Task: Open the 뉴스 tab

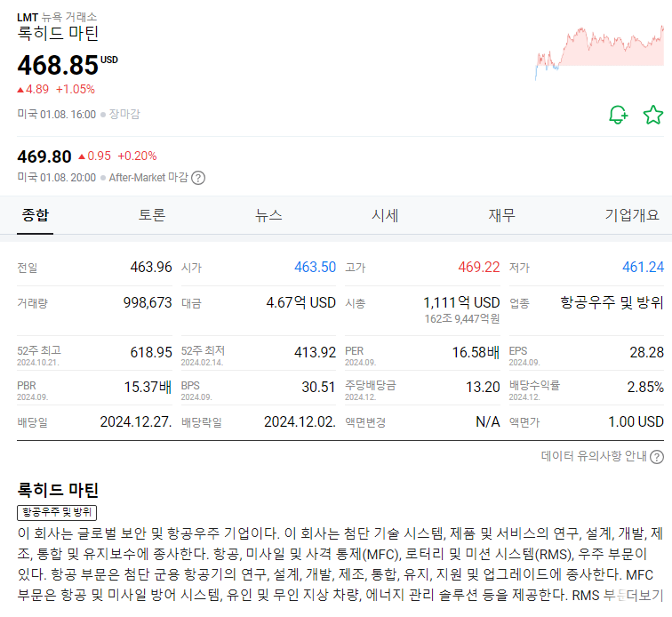Action: tap(268, 215)
